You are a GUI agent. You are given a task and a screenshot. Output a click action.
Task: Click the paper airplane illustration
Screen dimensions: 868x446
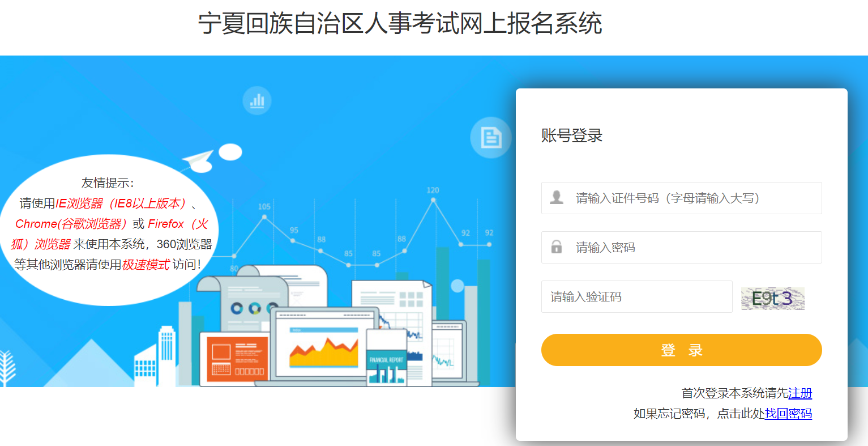(x=197, y=160)
